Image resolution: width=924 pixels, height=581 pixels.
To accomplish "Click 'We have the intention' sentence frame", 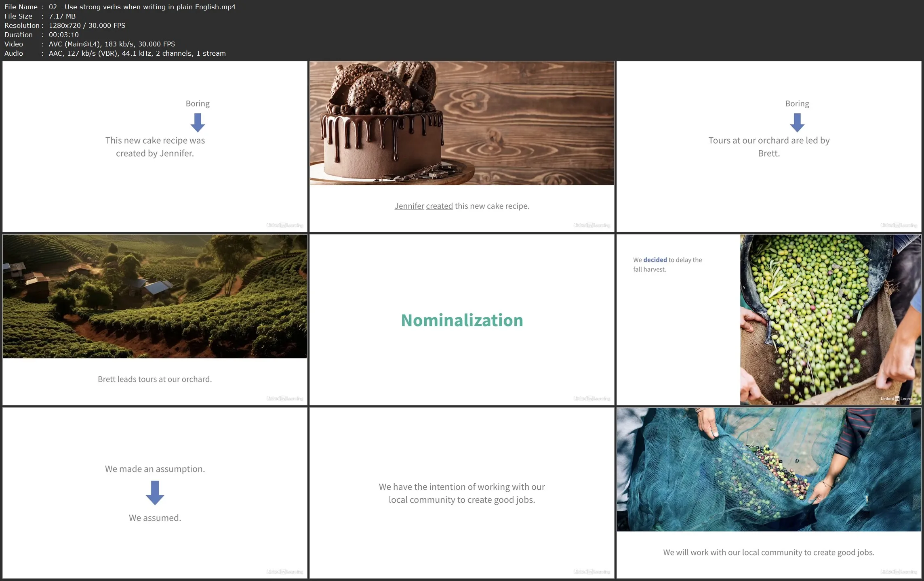I will pyautogui.click(x=462, y=493).
